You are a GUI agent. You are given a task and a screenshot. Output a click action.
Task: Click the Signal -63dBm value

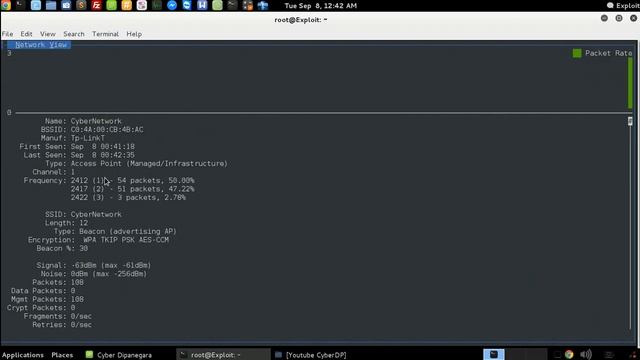click(111, 265)
